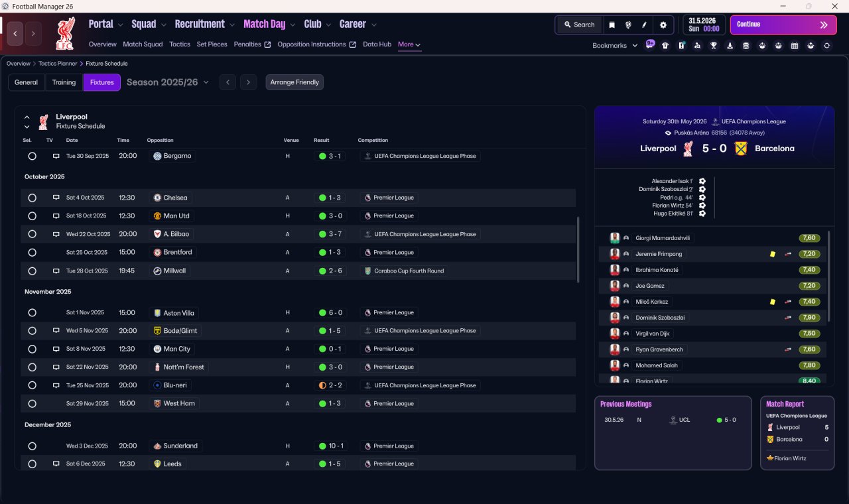Open the Season 2025/26 dropdown
This screenshot has height=504, width=849.
click(168, 82)
